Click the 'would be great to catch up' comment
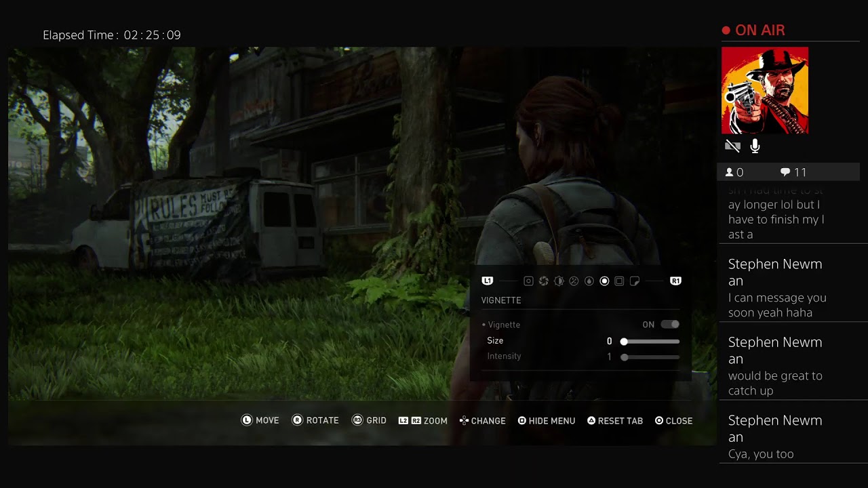 click(775, 383)
